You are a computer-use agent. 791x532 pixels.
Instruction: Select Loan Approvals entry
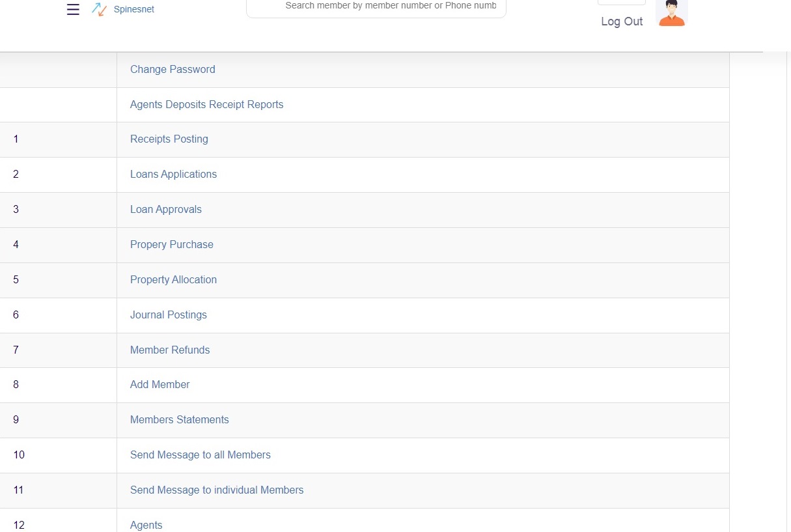(x=166, y=210)
